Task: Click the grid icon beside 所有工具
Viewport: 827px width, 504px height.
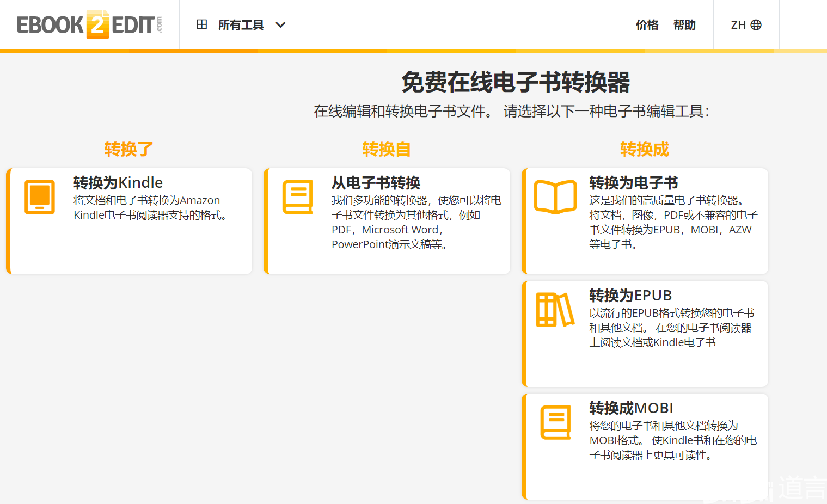Action: (202, 24)
